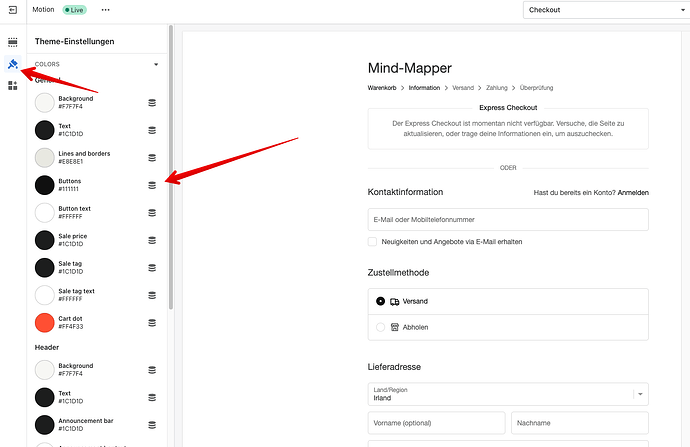Click the stack icon beside Sale price
The width and height of the screenshot is (690, 447).
pos(152,240)
